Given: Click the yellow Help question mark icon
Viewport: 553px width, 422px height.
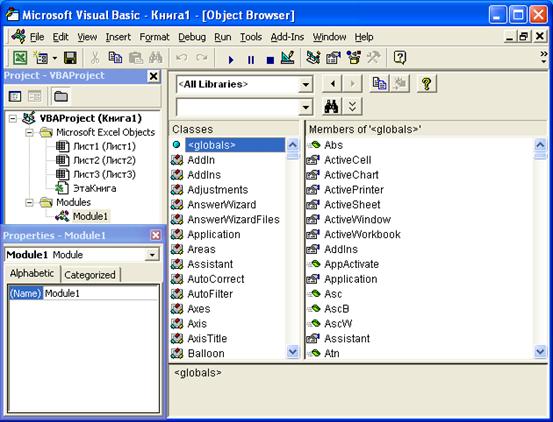Looking at the screenshot, I should [x=426, y=84].
